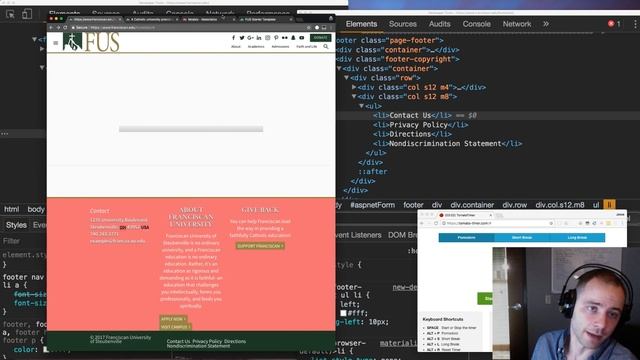Select the footer-copyright div node
This screenshot has width=640, height=360.
tap(398, 59)
